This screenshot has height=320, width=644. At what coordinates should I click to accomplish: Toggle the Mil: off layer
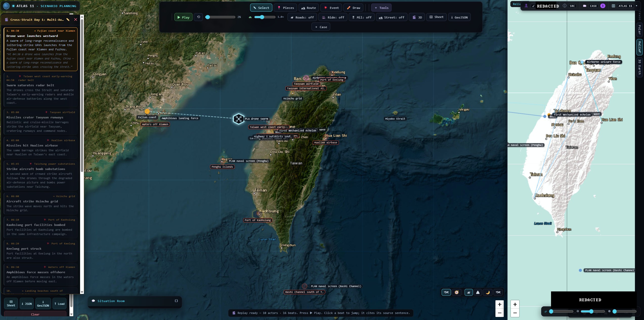click(362, 17)
